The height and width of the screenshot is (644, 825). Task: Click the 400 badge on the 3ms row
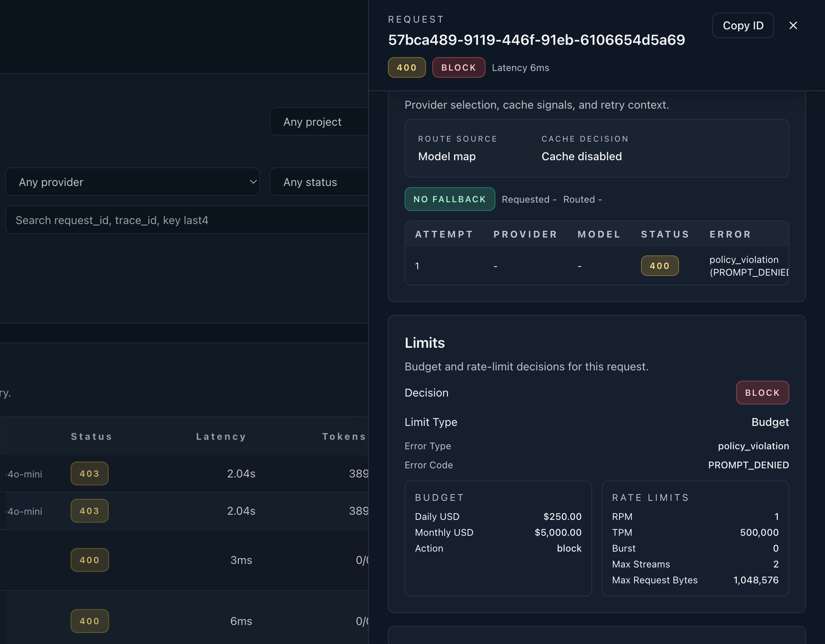tap(89, 560)
